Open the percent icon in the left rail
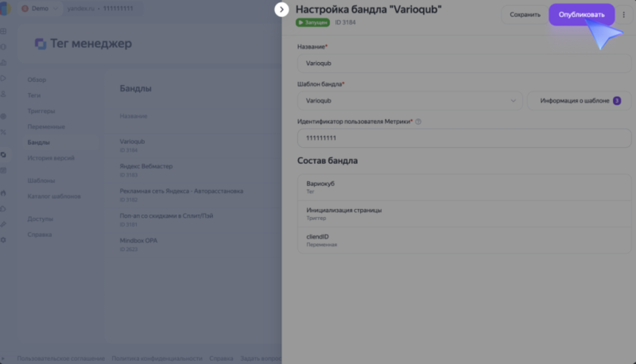636x364 pixels. click(x=3, y=132)
